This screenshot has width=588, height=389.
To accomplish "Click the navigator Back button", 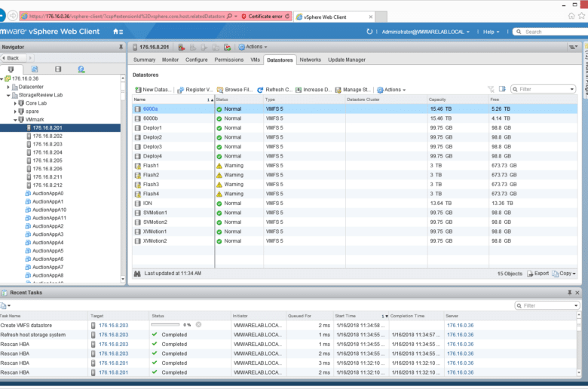I will pyautogui.click(x=13, y=58).
